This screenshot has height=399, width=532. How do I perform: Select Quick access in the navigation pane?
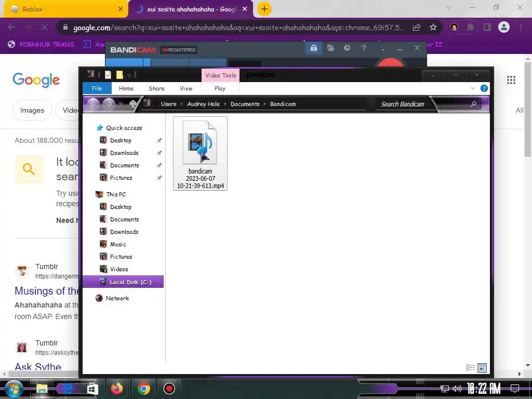point(119,128)
